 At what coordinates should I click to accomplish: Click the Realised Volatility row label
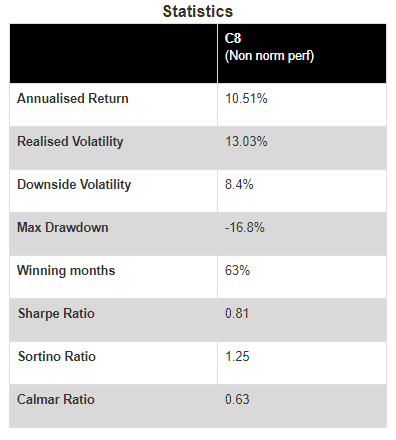[70, 142]
